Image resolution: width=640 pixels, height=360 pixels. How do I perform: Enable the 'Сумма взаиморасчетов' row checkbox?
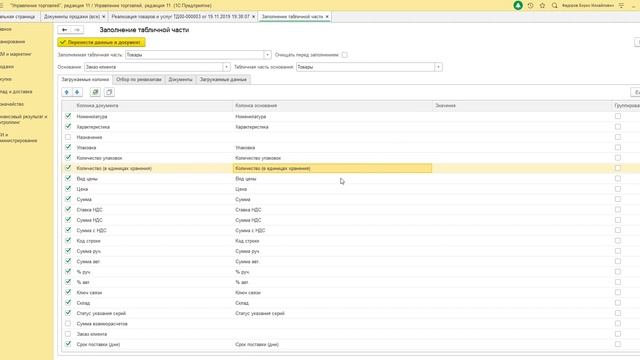click(68, 324)
